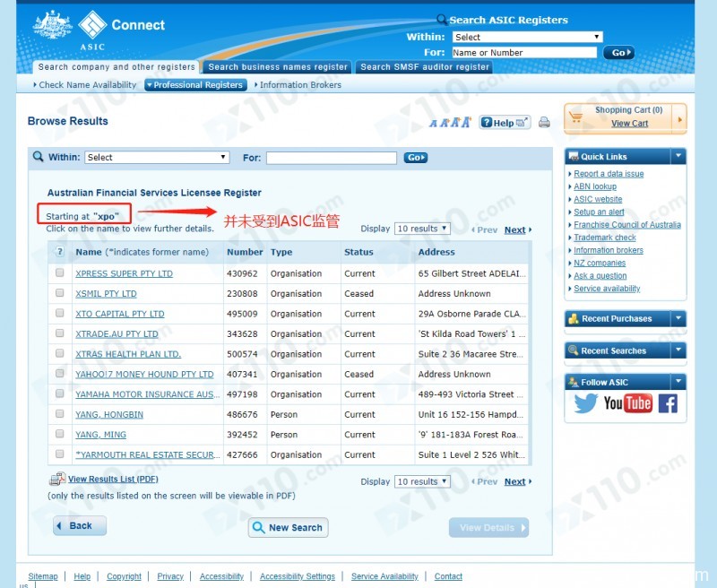Open Report a data issue link

[609, 174]
